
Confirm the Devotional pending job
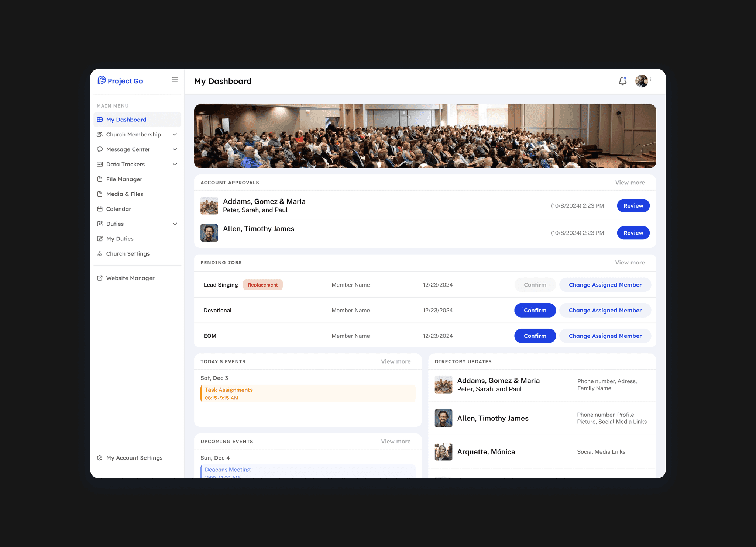pos(535,310)
